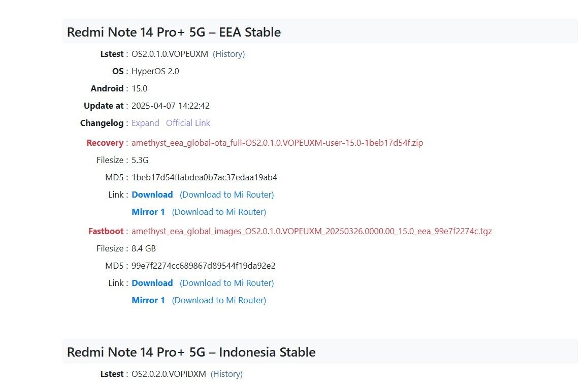
Task: Send Fastboot Mirror 1 to Mi Router
Action: tap(219, 300)
